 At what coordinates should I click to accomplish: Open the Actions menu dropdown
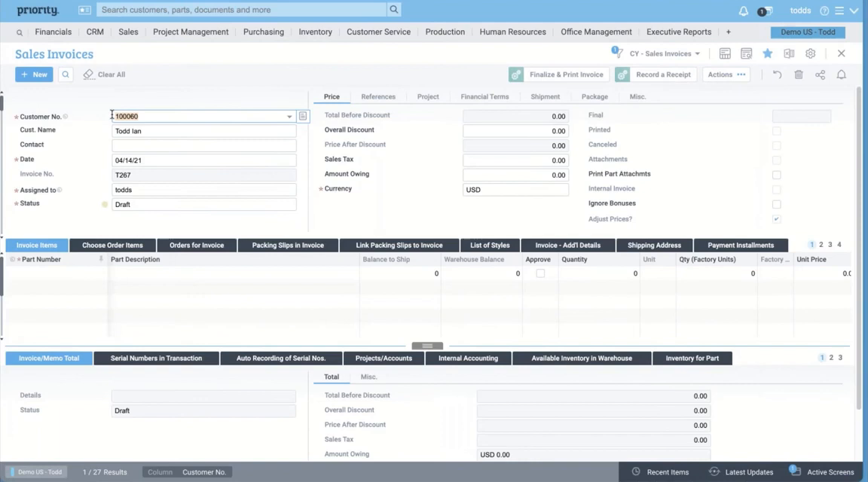click(x=726, y=75)
